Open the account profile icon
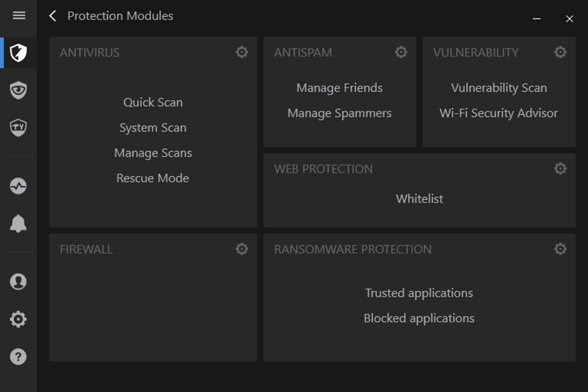This screenshot has height=392, width=588. point(18,282)
